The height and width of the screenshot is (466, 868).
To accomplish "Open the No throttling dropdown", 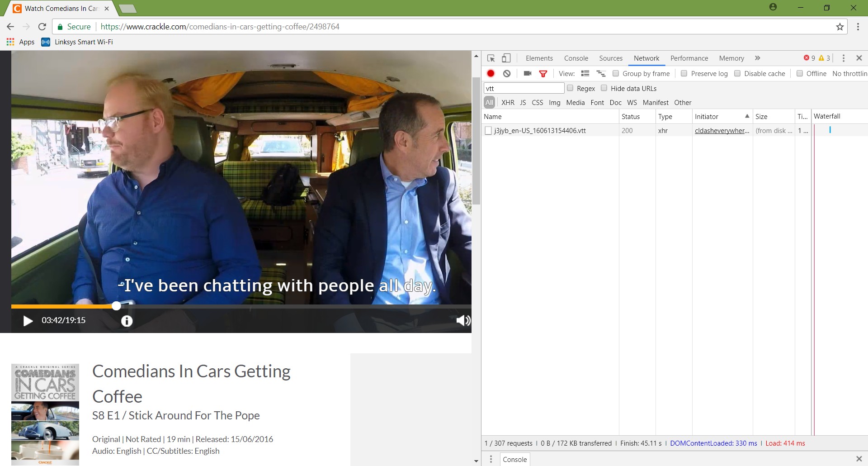I will (x=849, y=73).
